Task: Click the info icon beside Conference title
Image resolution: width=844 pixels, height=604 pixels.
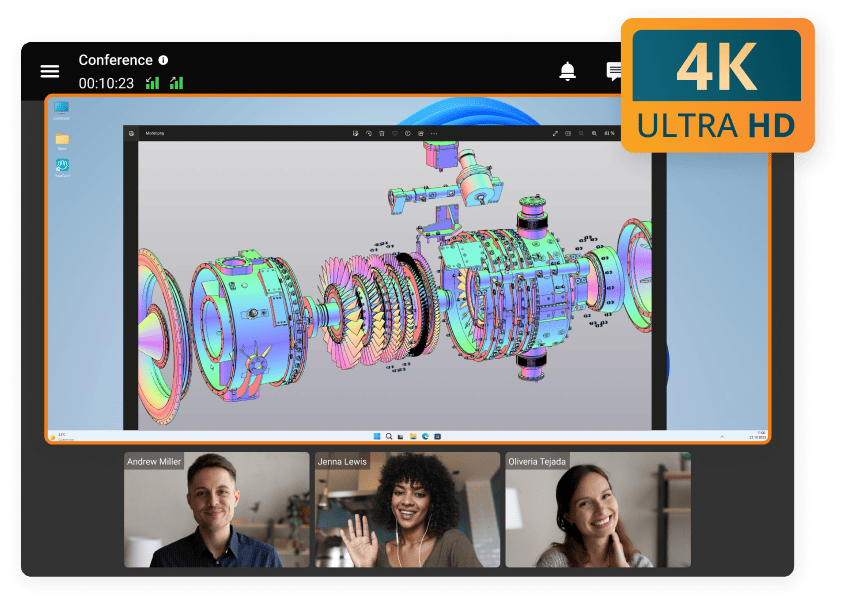Action: 163,60
